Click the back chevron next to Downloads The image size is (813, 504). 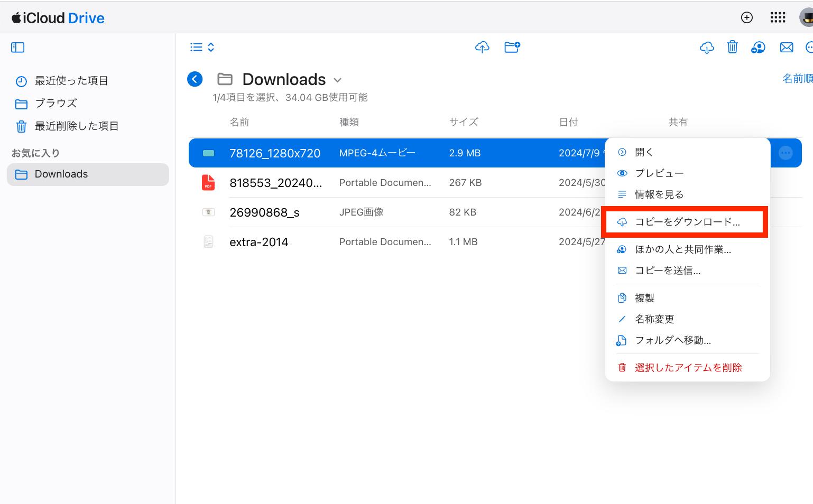tap(195, 79)
